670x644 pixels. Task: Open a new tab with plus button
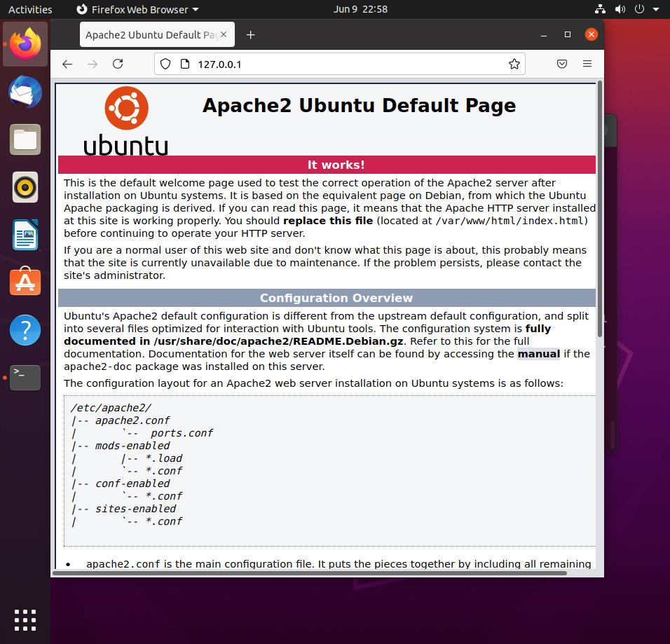pyautogui.click(x=251, y=34)
